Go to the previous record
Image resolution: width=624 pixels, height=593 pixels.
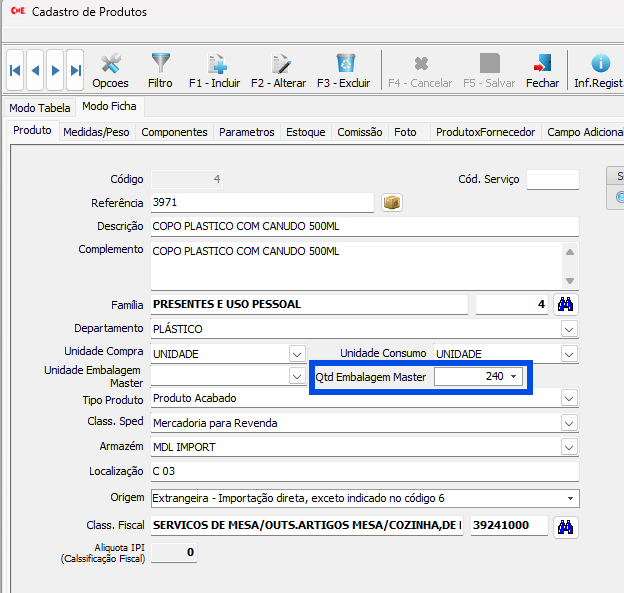[x=35, y=70]
